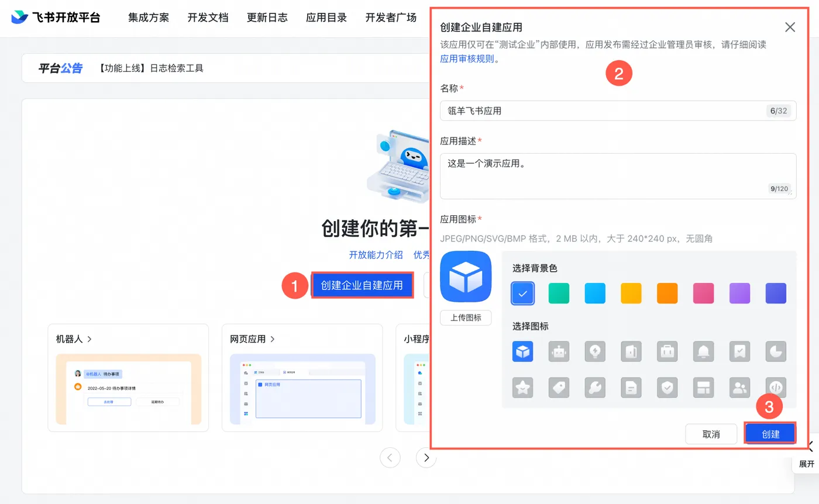Select the door-shaped app icon
The image size is (819, 504).
tap(631, 351)
